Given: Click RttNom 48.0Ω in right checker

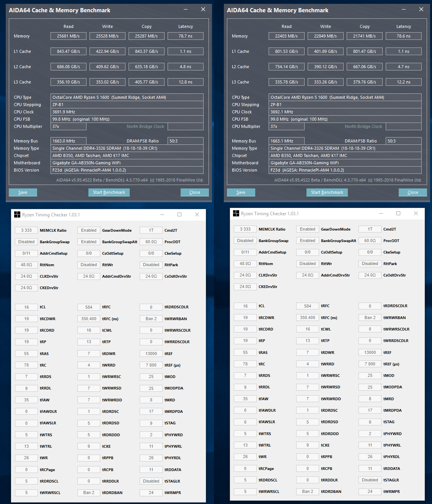Looking at the screenshot, I should [245, 263].
